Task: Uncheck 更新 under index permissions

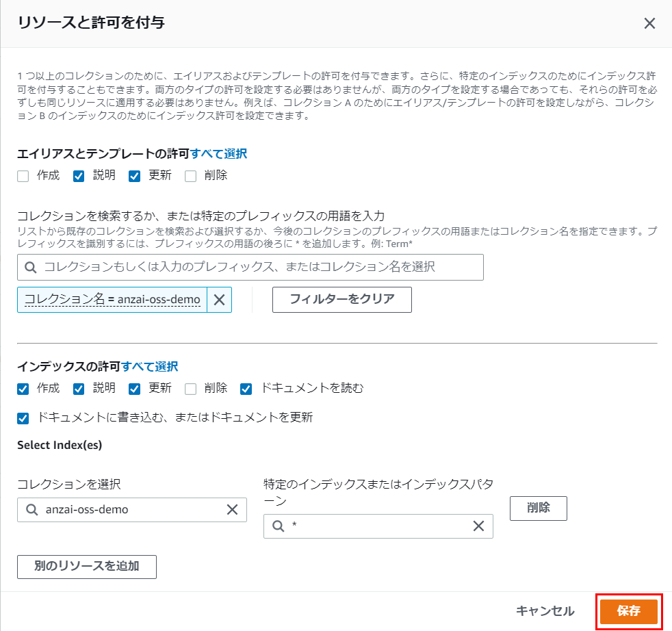Action: point(135,389)
